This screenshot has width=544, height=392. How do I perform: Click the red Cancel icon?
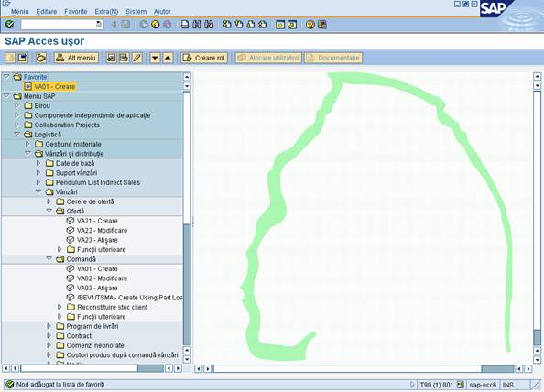pos(168,25)
